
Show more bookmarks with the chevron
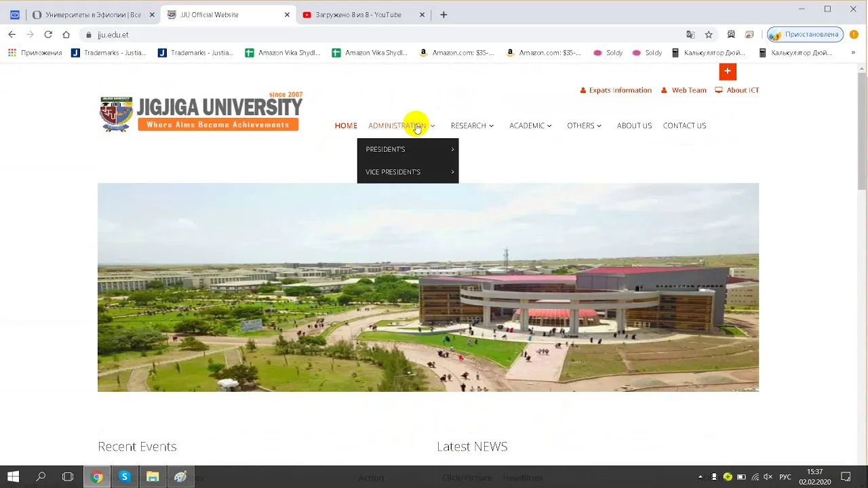coord(853,53)
